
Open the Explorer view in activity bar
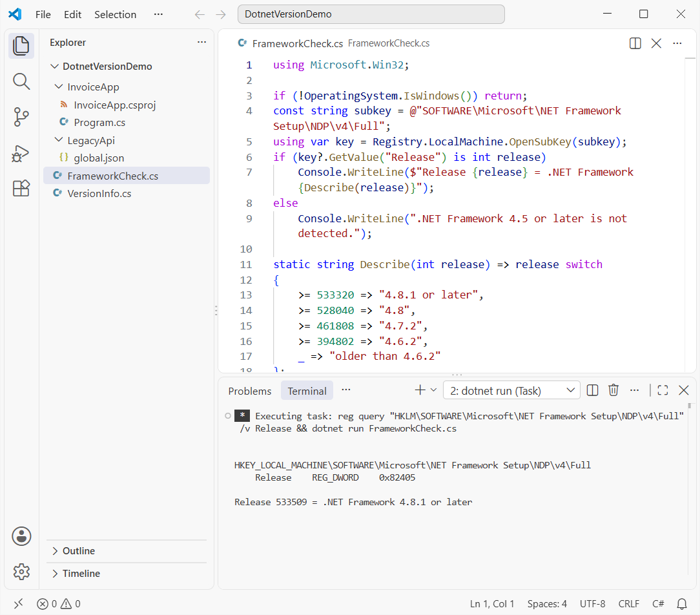coord(21,46)
